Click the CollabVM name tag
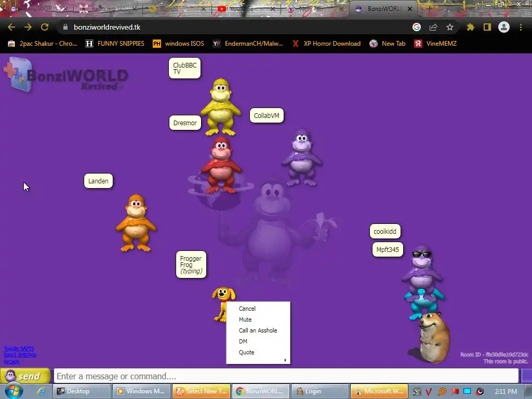Screen dimensions: 532x399 pyautogui.click(x=267, y=116)
